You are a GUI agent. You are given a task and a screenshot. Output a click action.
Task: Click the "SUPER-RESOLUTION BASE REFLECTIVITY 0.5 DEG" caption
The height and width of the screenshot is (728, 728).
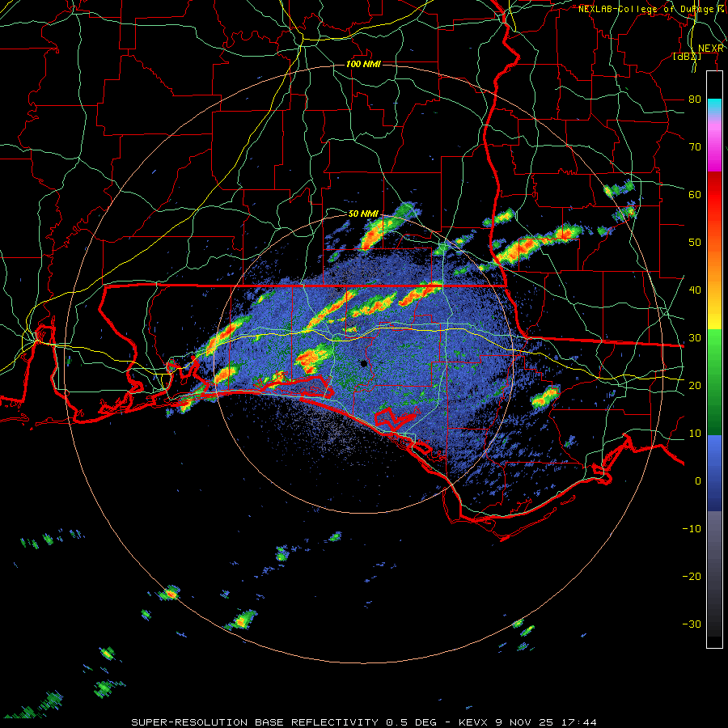pyautogui.click(x=284, y=722)
